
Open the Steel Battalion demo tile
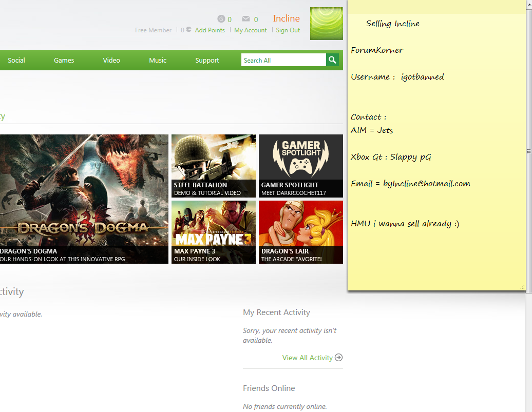point(214,166)
